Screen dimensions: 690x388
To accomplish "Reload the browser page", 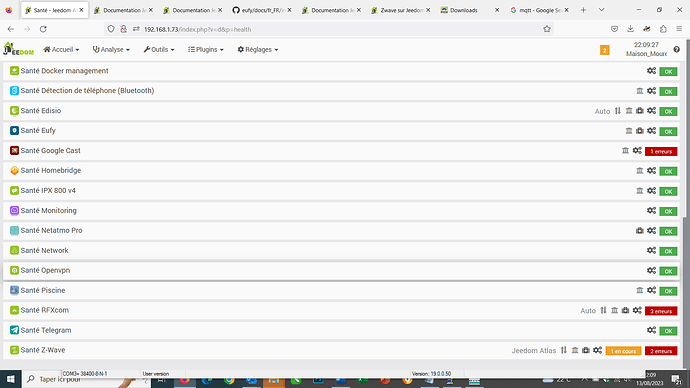I will pyautogui.click(x=43, y=29).
